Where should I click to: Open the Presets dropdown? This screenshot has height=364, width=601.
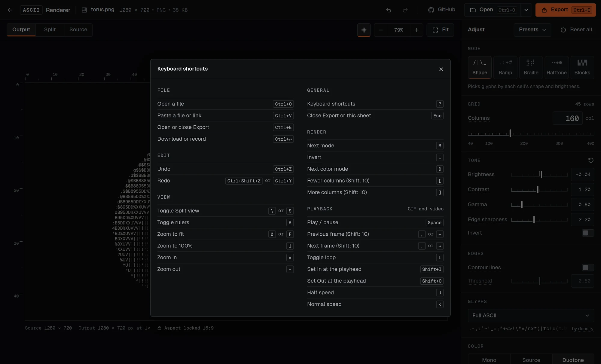532,30
